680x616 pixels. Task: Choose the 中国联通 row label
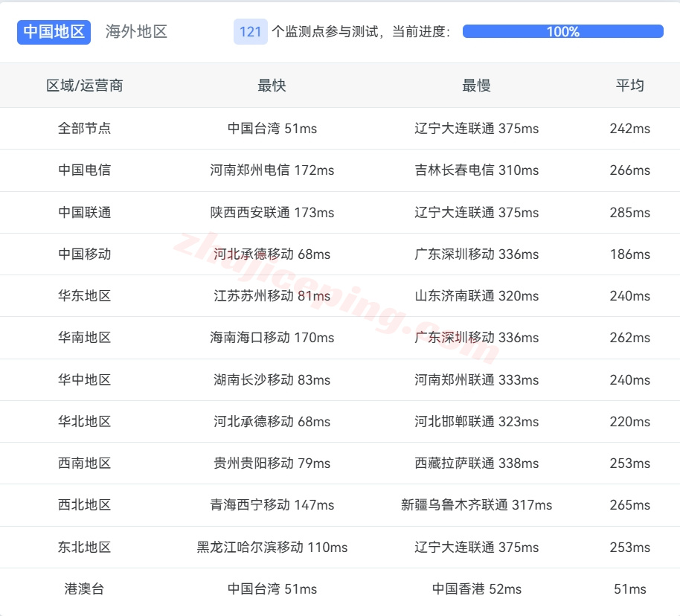tap(85, 213)
